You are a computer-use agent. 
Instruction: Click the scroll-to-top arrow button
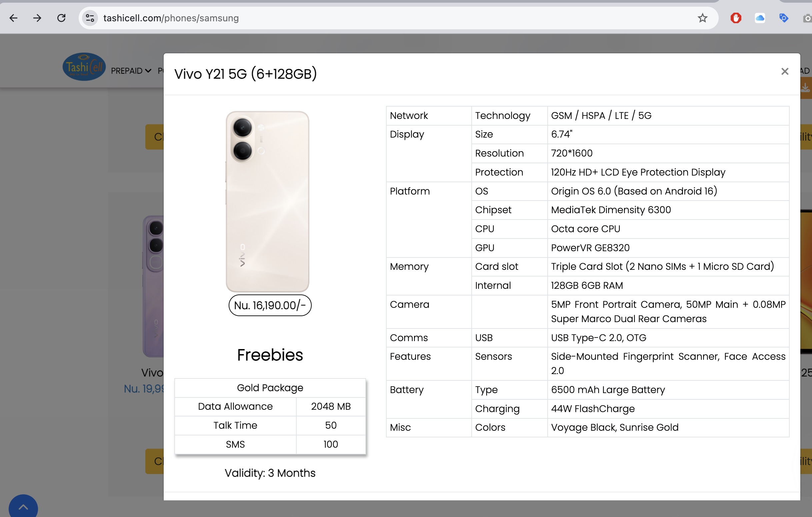23,507
